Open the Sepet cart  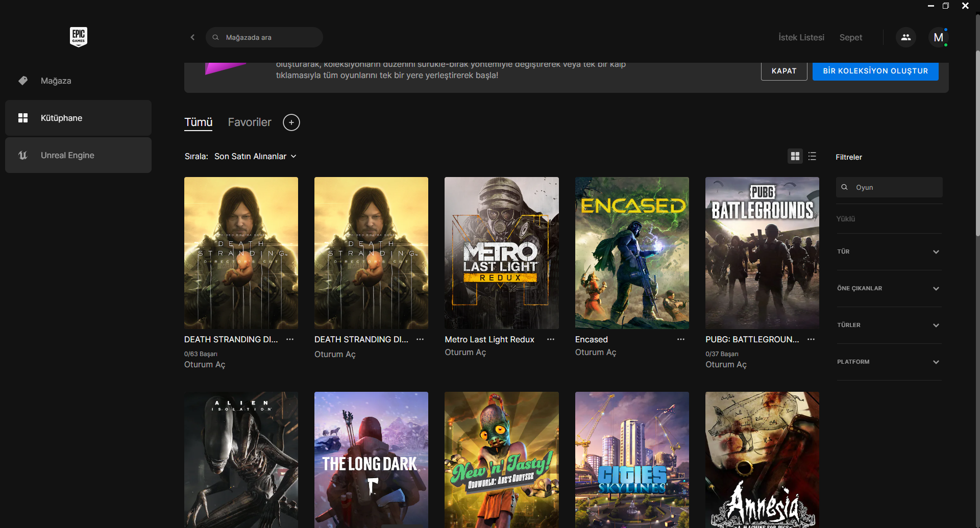pos(851,37)
